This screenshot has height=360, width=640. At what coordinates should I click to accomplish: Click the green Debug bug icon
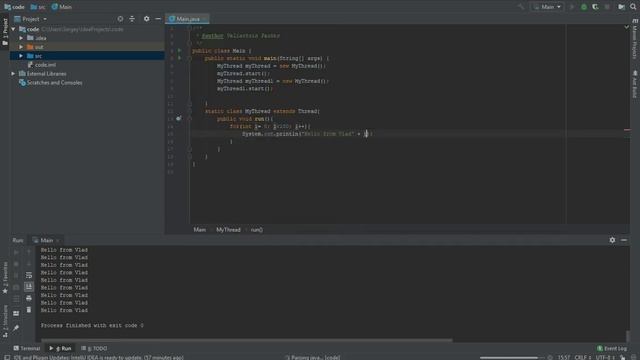pyautogui.click(x=584, y=7)
